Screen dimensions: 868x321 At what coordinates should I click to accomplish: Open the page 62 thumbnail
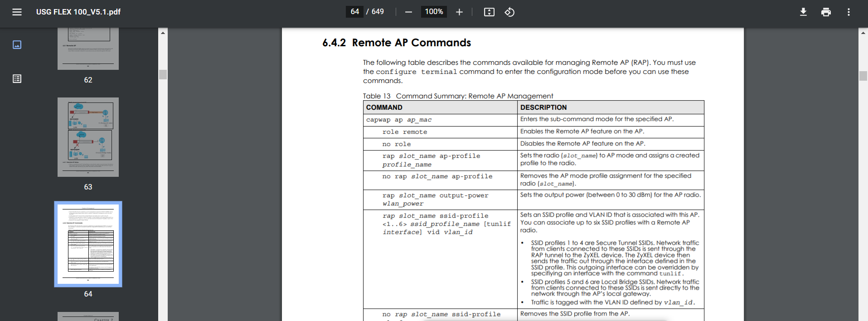88,49
